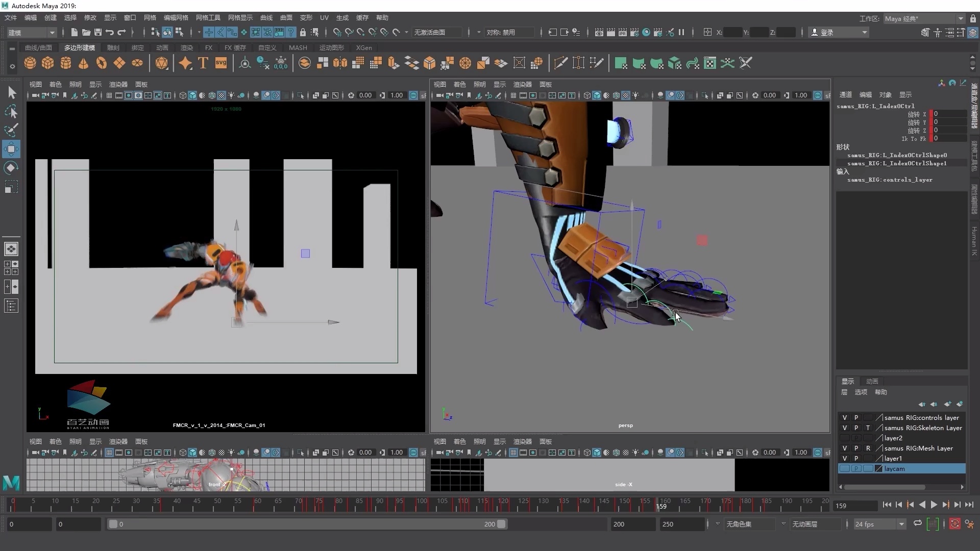Open the SVG creation tool
Screen dimensions: 980x551
click(221, 63)
